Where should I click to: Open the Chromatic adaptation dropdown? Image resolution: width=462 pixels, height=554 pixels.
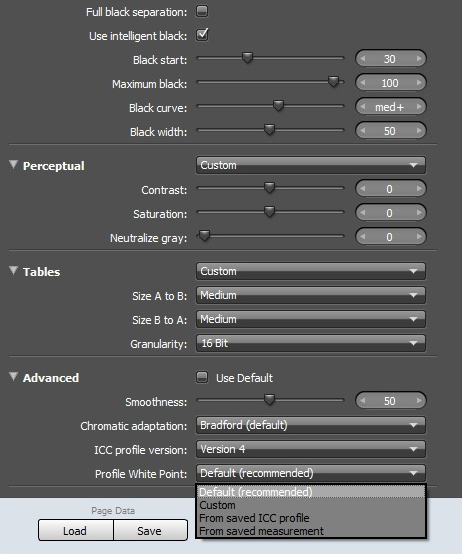click(x=311, y=425)
